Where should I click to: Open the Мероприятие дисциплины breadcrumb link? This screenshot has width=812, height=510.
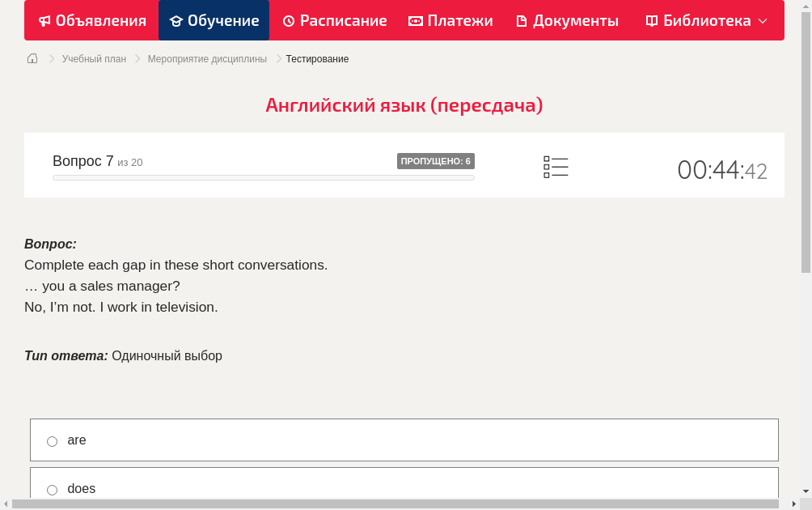coord(207,58)
